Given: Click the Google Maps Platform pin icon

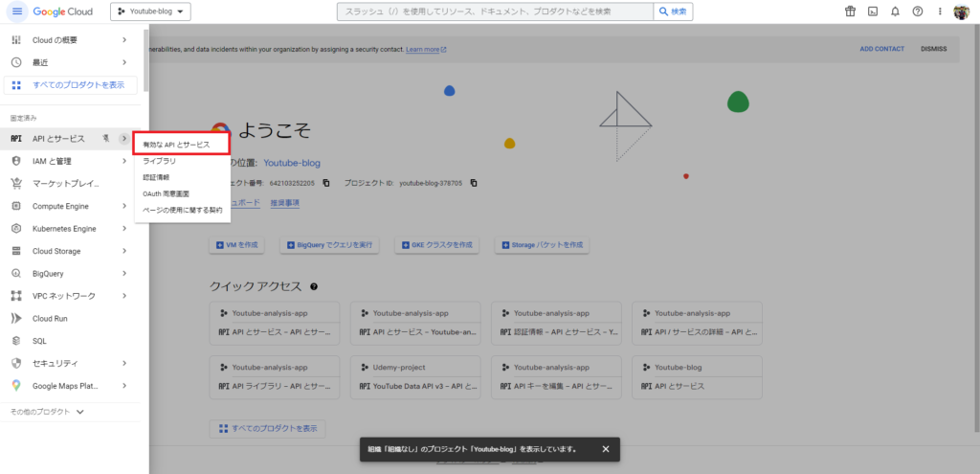Looking at the screenshot, I should (x=17, y=386).
